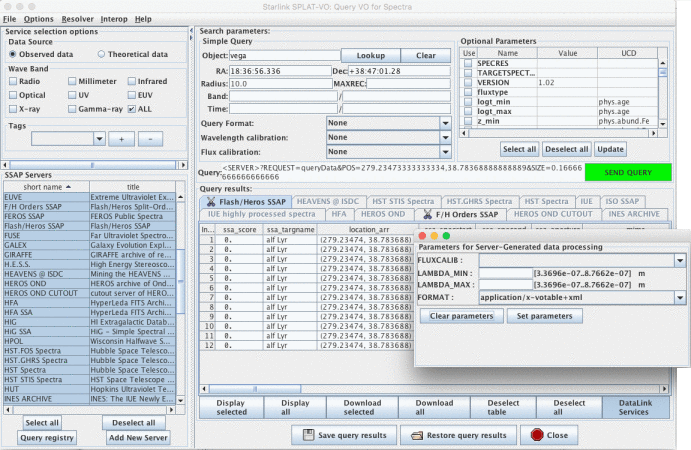Click the Object input field containing vega
Image resolution: width=691 pixels, height=450 pixels.
pyautogui.click(x=284, y=56)
